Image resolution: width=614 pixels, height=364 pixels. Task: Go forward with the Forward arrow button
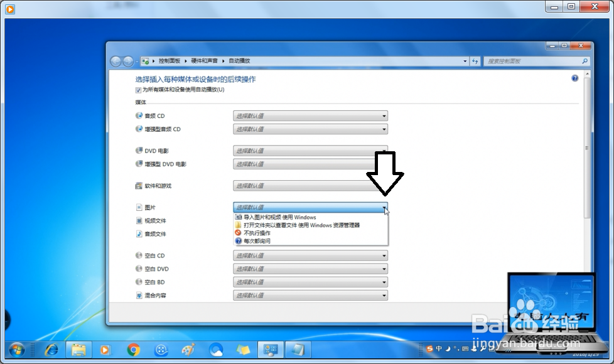tap(128, 61)
